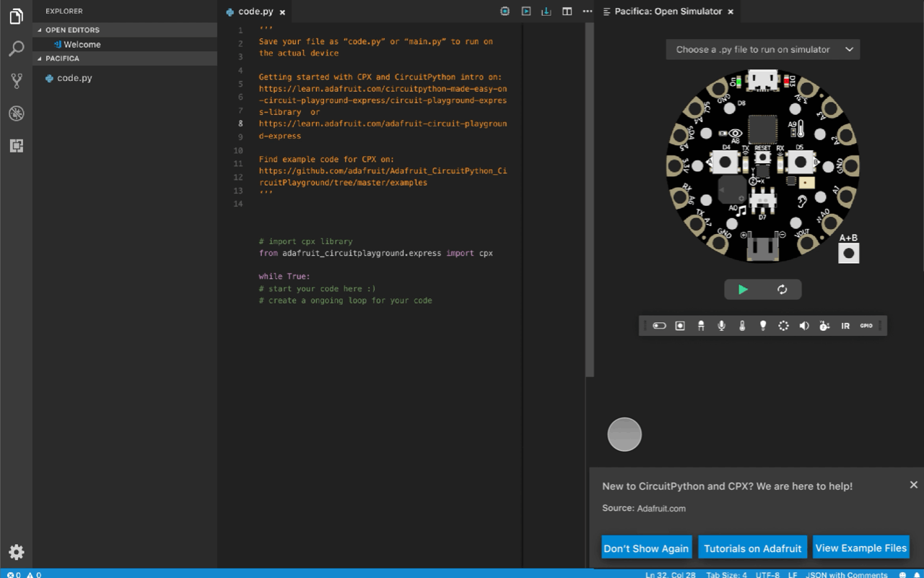Screen dimensions: 924x578
Task: Select Welcome in Open Editors list
Action: point(125,44)
